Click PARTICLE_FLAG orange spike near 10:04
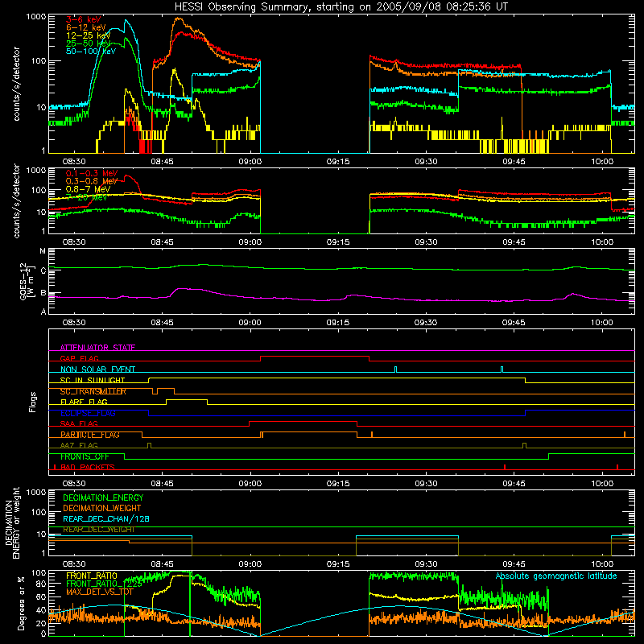The image size is (644, 644). [625, 434]
